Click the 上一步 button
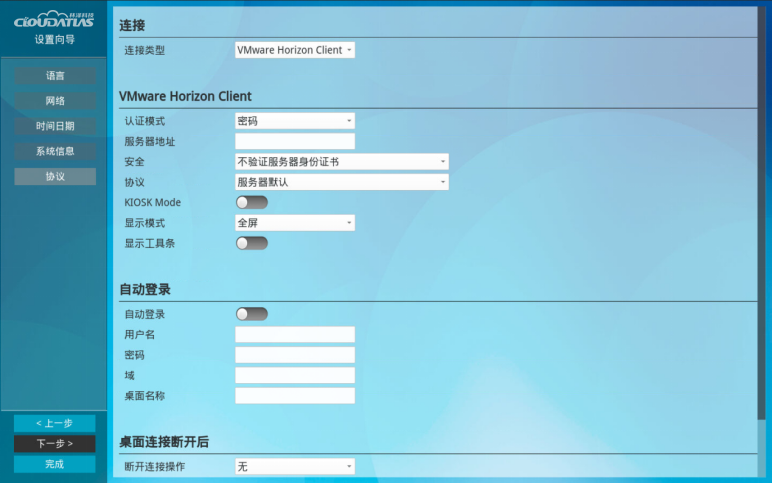 55,423
